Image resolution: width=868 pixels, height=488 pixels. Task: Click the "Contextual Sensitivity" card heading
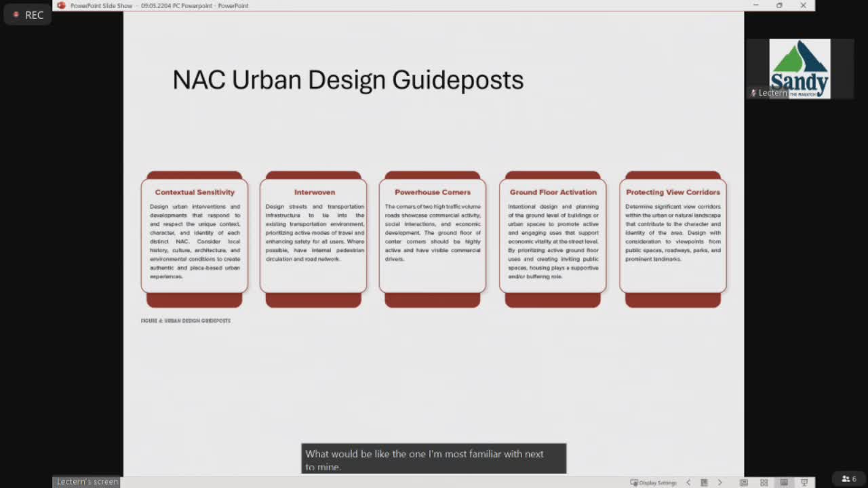[195, 192]
